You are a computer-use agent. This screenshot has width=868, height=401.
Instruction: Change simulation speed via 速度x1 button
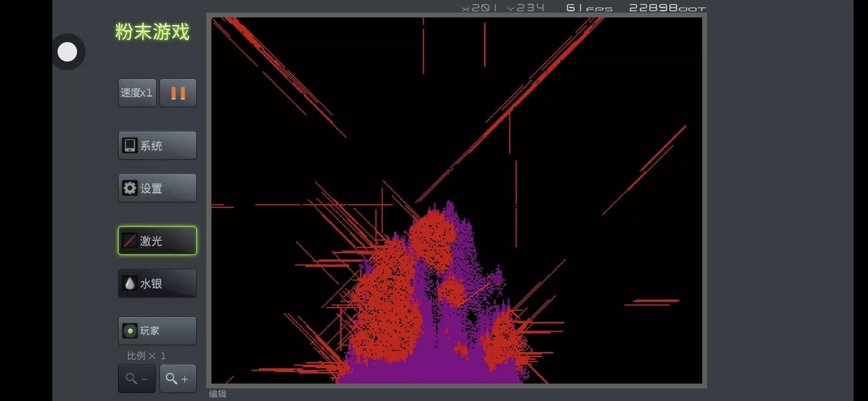tap(137, 93)
